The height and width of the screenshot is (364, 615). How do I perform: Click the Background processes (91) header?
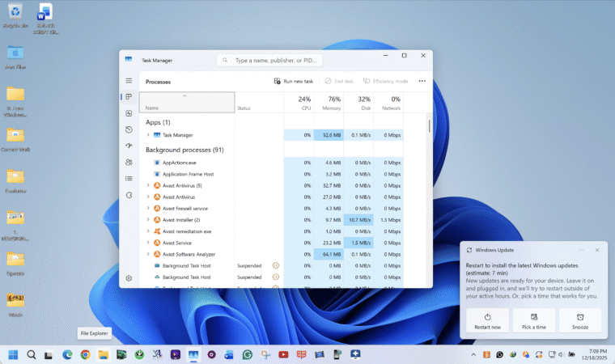click(x=184, y=150)
